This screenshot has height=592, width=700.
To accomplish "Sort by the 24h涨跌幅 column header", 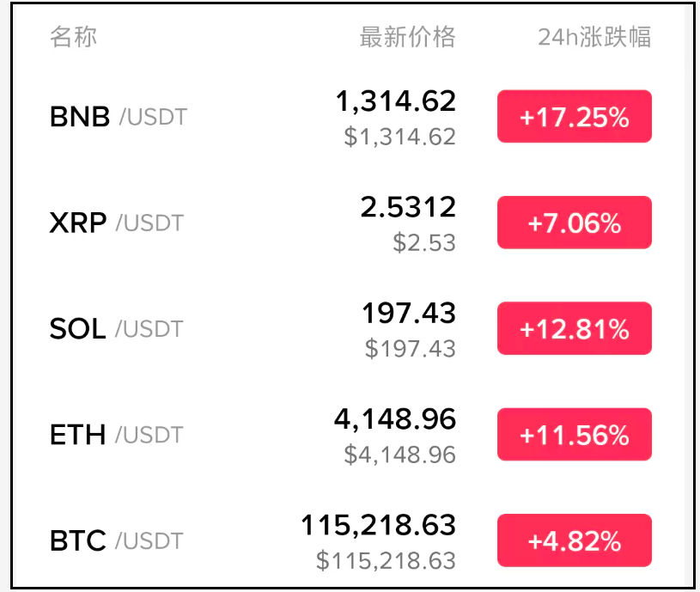I will [x=593, y=37].
